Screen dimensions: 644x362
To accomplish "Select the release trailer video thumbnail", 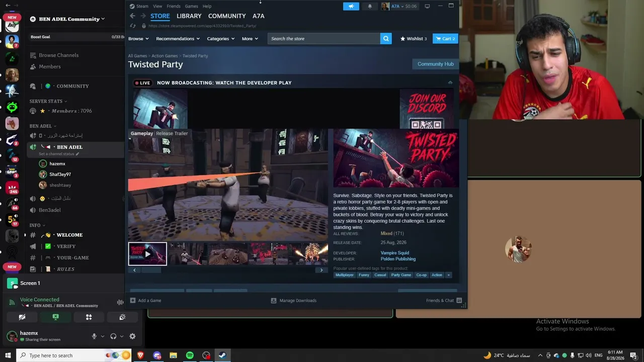I will pyautogui.click(x=147, y=254).
